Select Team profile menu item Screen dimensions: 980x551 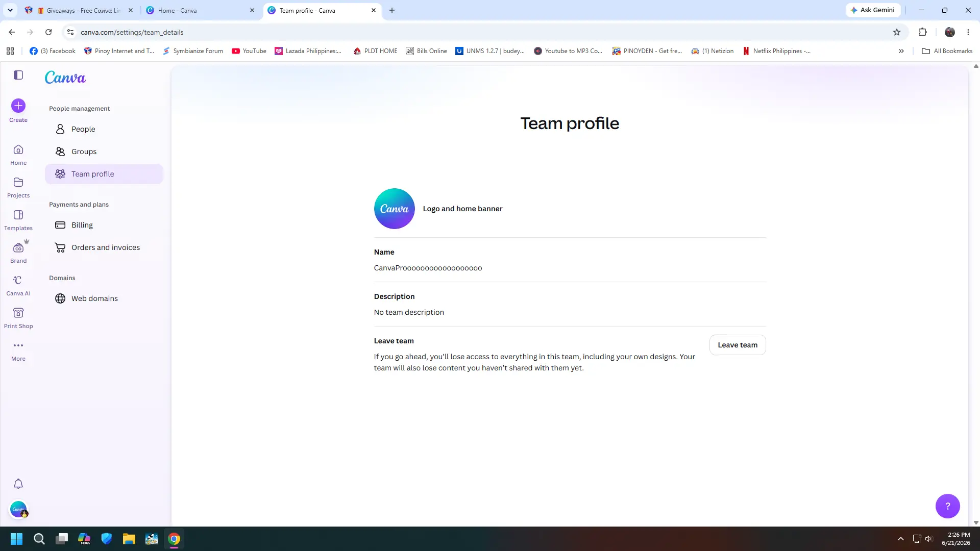104,174
